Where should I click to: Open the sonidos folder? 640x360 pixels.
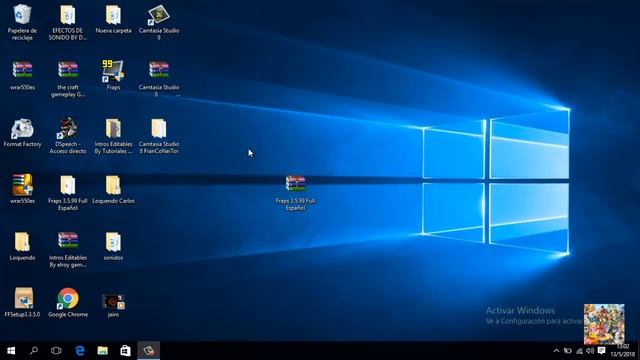point(113,246)
